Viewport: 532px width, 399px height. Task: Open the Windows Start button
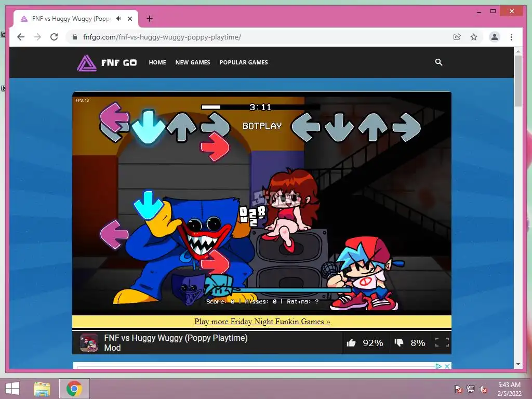click(12, 389)
